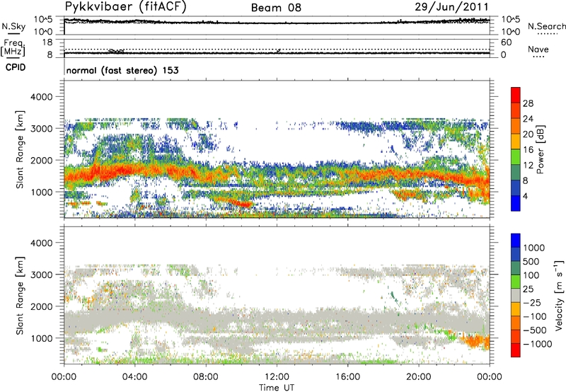Image resolution: width=566 pixels, height=392 pixels.
Task: Click the 'Time UT' axis title
Action: click(x=277, y=388)
